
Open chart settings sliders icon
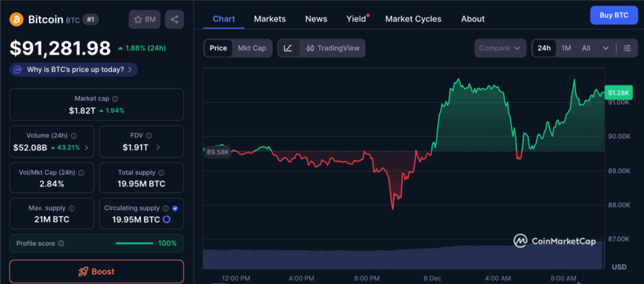627,48
